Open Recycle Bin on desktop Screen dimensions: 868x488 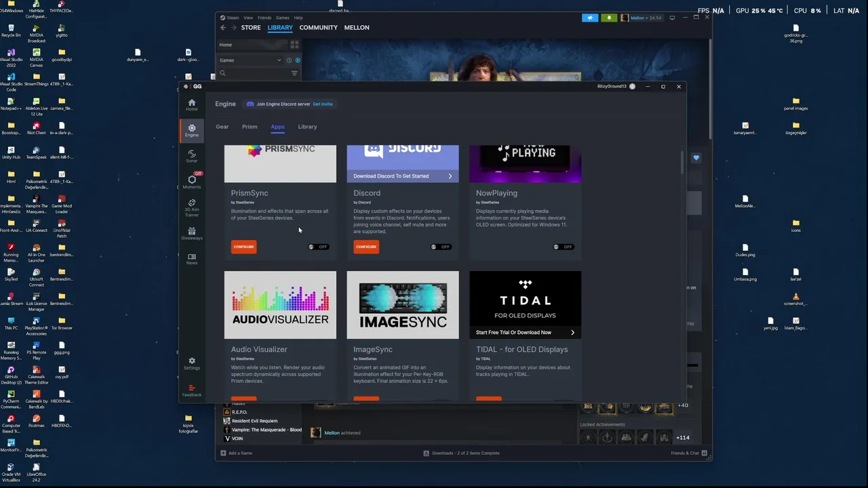coord(11,30)
